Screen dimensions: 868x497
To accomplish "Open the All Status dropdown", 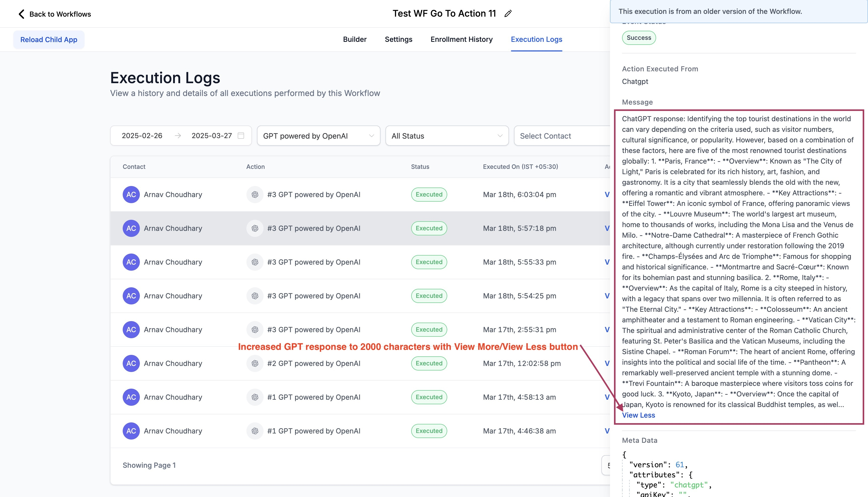I will (x=447, y=136).
